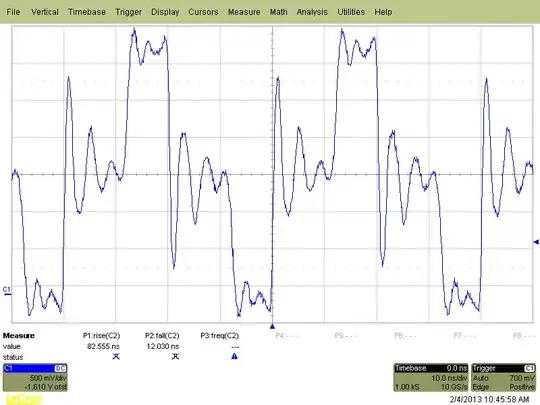
Task: Open the Help menu
Action: tap(383, 12)
